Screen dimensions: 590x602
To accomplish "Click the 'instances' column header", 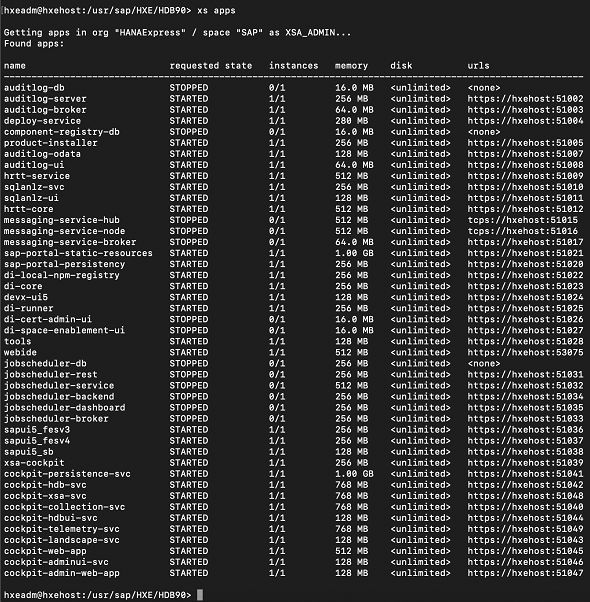I will pos(294,66).
